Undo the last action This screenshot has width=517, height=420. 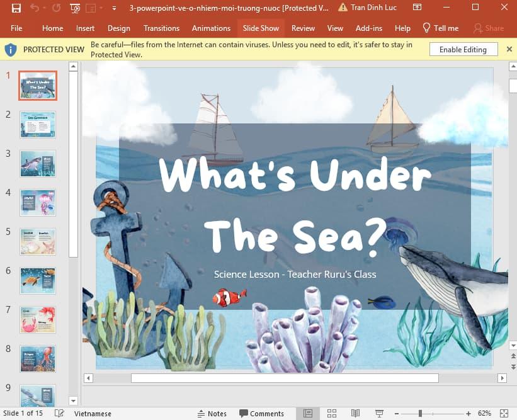(x=35, y=8)
